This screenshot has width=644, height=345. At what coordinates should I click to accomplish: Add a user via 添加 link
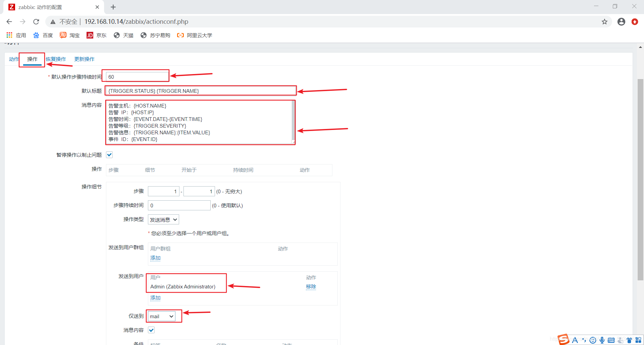tap(155, 298)
